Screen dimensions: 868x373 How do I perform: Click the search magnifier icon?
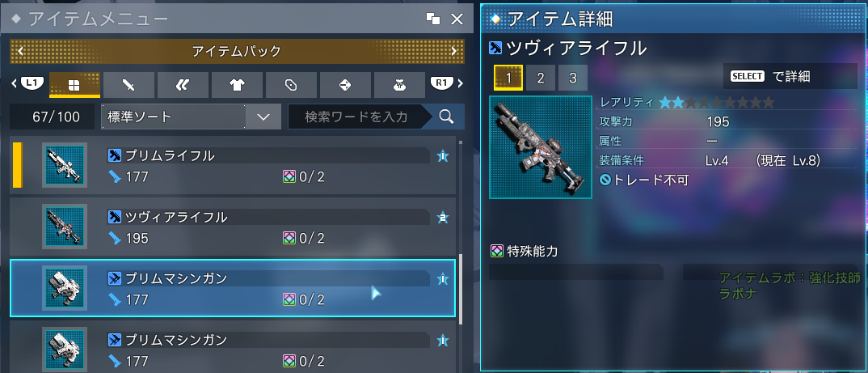click(x=446, y=117)
